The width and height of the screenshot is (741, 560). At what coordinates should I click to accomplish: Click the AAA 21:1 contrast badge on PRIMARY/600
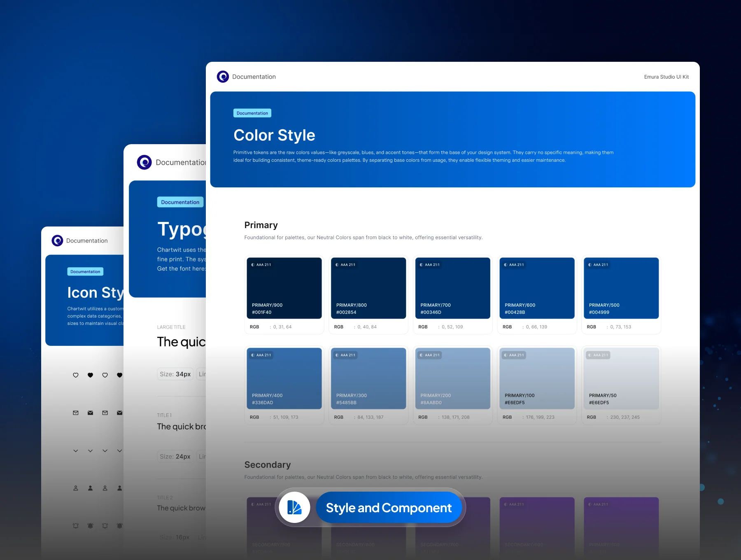(514, 265)
